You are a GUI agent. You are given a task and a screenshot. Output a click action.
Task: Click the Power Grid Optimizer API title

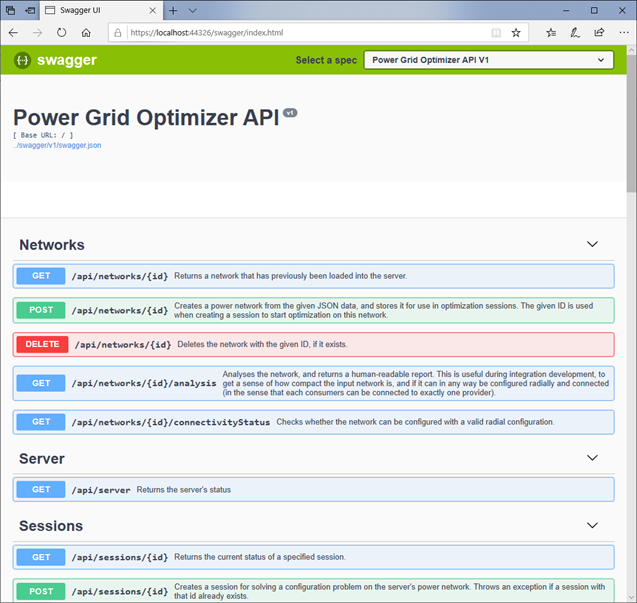pos(146,118)
